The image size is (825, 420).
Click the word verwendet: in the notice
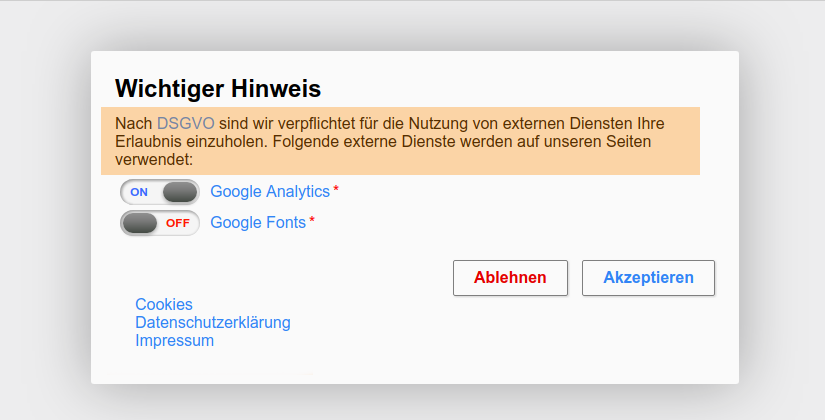pos(153,159)
